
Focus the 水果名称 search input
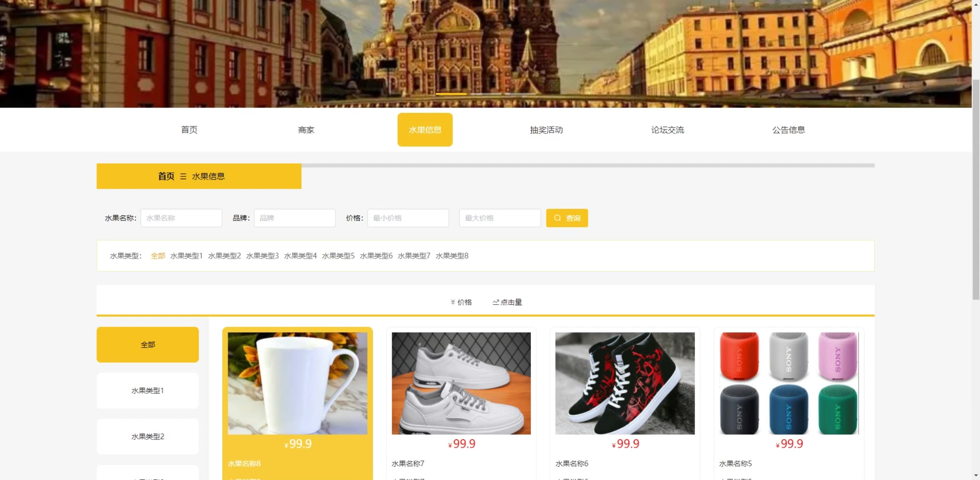click(181, 218)
